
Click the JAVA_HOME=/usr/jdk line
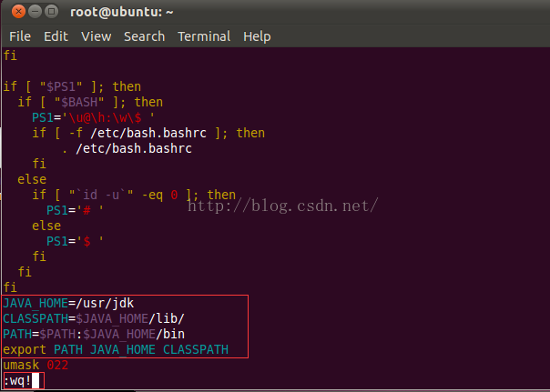(70, 303)
